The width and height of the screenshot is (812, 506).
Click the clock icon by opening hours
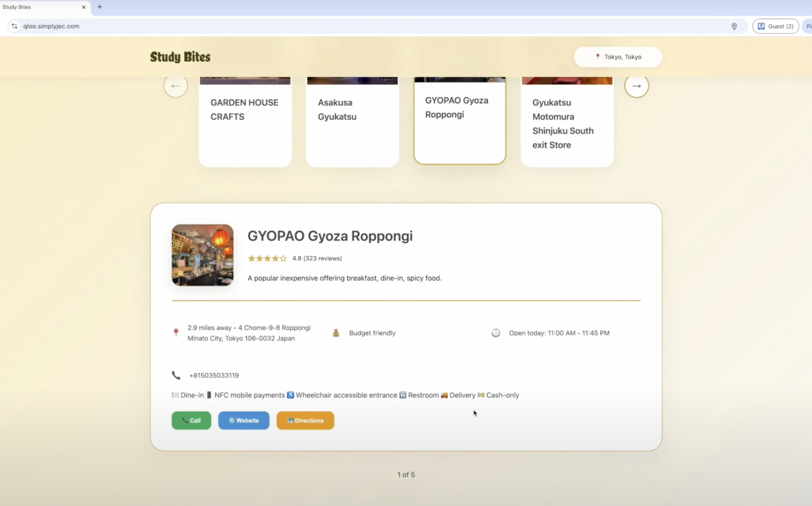[x=495, y=333]
